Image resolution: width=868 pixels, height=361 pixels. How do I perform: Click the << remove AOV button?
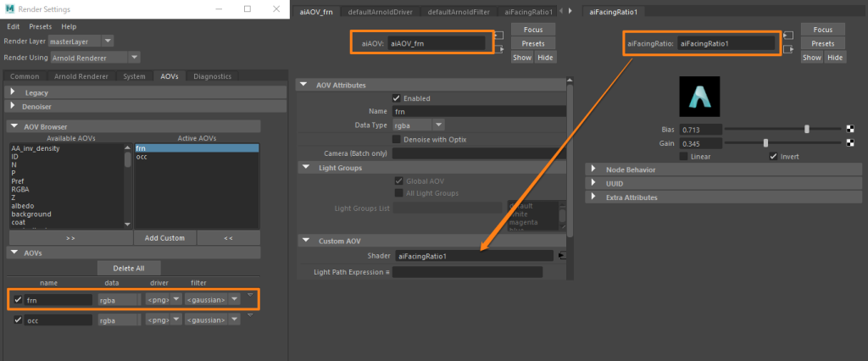coord(228,238)
